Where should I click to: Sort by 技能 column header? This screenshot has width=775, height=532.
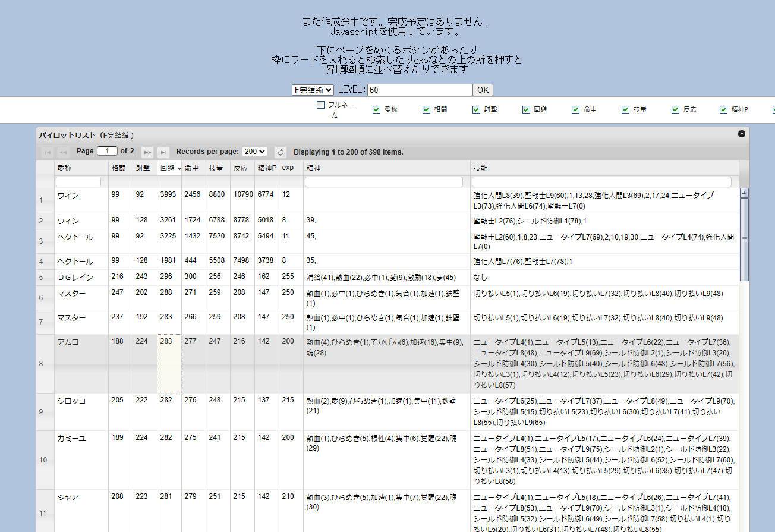[605, 168]
